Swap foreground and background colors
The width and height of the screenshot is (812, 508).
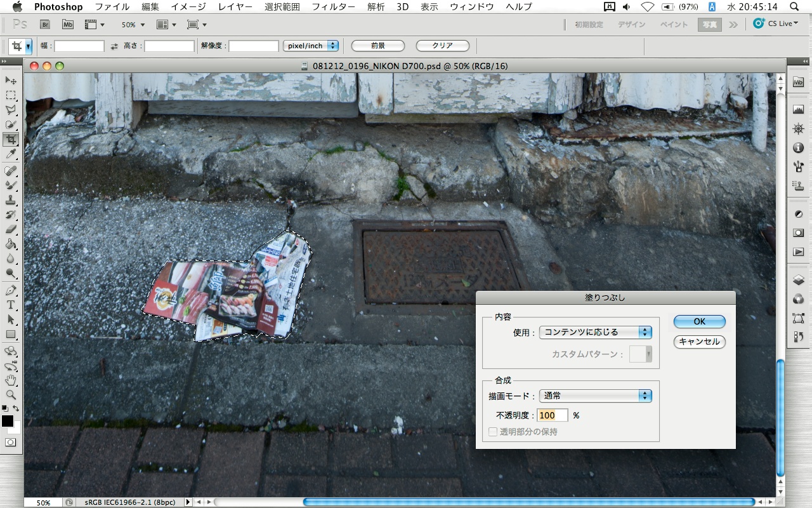click(x=16, y=408)
